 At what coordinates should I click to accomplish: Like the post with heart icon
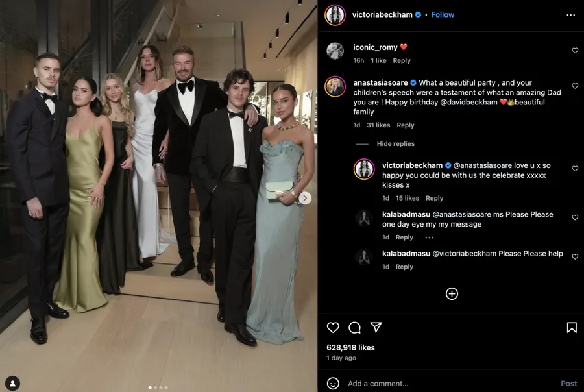333,328
